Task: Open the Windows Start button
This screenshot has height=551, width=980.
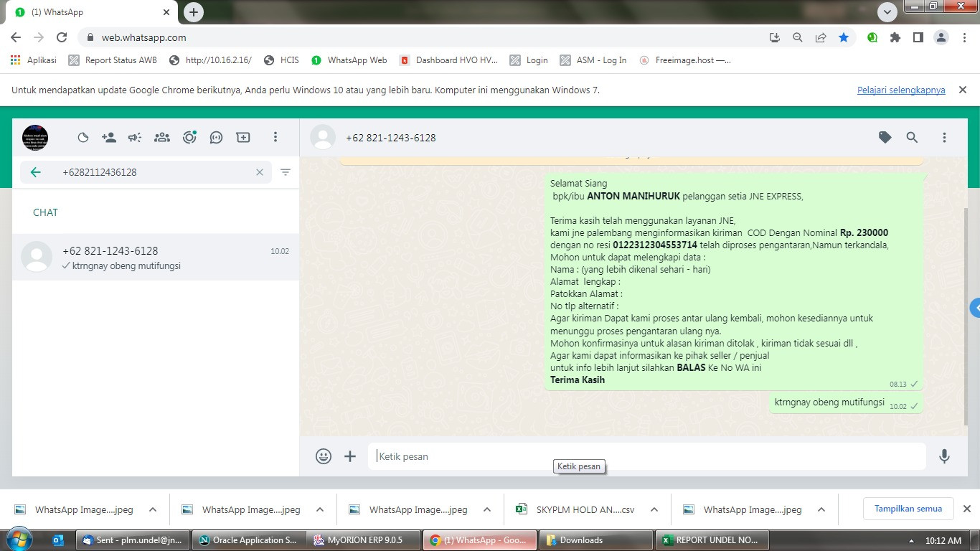Action: 18,540
